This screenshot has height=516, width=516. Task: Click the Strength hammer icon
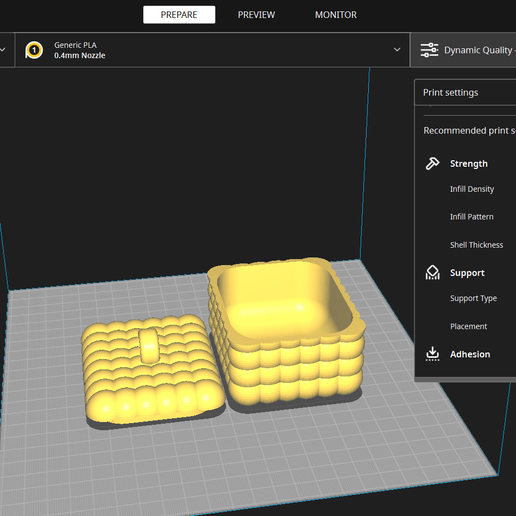(x=432, y=164)
